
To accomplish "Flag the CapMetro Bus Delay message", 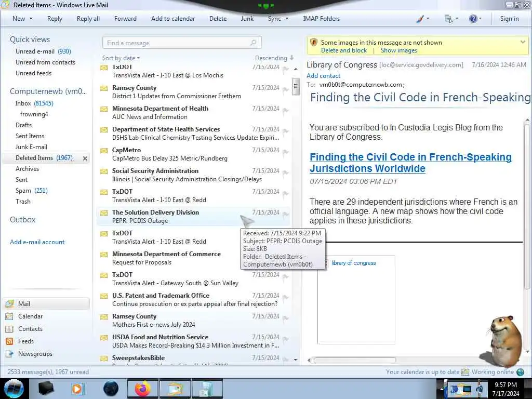I will (286, 152).
